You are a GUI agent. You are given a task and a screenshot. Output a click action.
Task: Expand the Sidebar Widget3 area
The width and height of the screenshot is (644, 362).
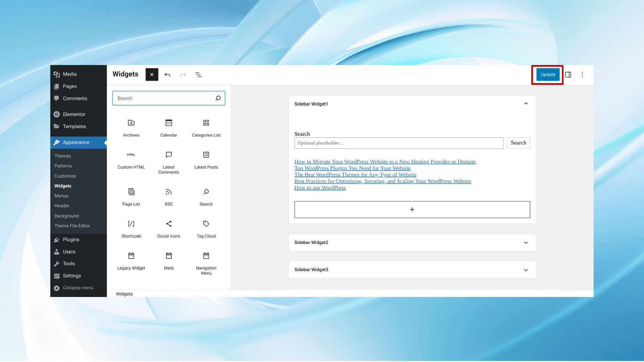point(526,270)
